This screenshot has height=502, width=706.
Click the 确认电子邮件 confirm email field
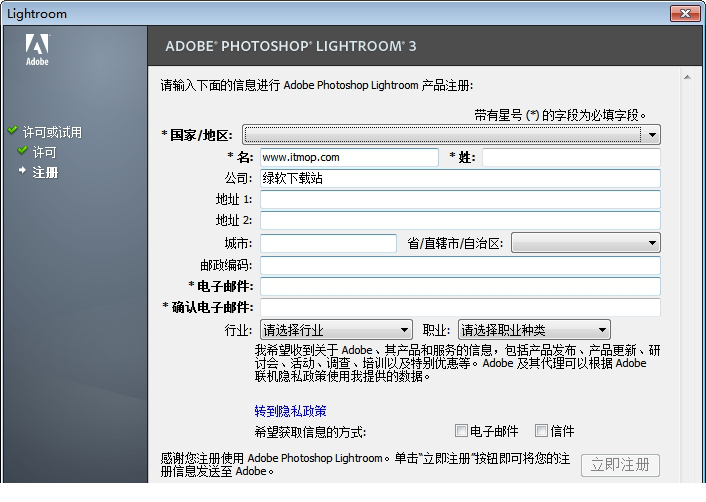point(460,308)
